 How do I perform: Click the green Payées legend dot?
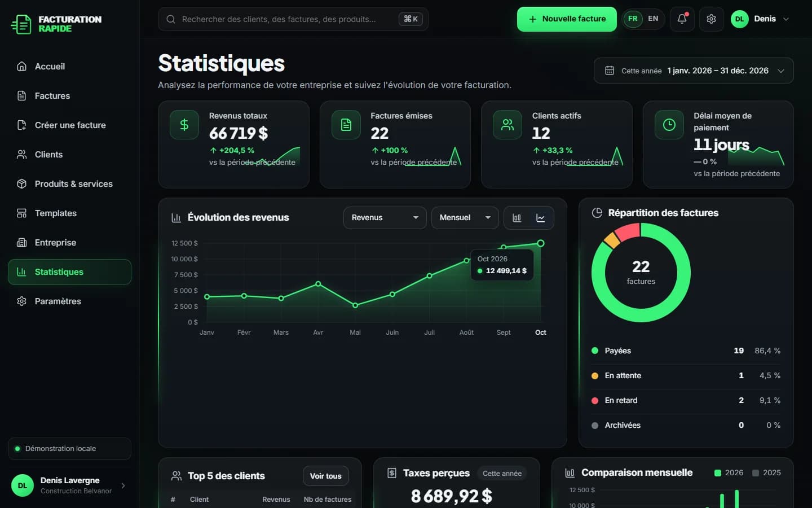595,351
